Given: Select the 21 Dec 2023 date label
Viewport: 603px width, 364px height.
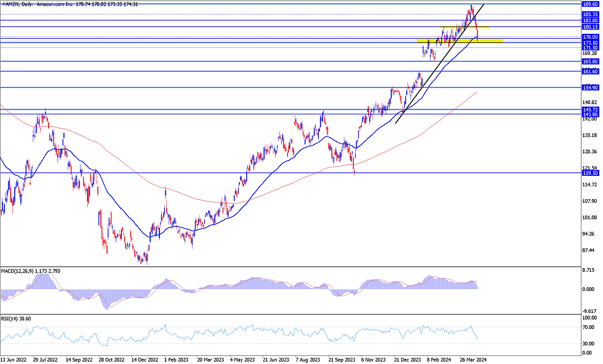Looking at the screenshot, I should coord(407,360).
